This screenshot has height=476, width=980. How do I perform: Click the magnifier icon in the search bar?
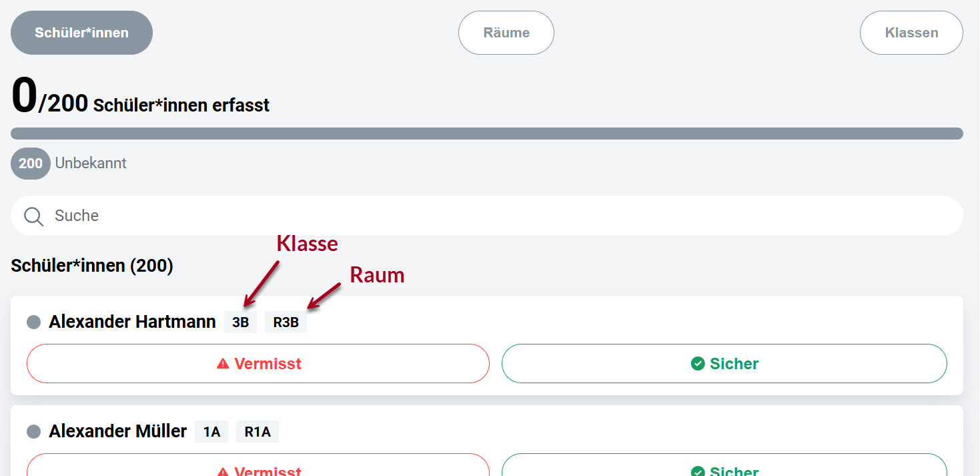[33, 216]
